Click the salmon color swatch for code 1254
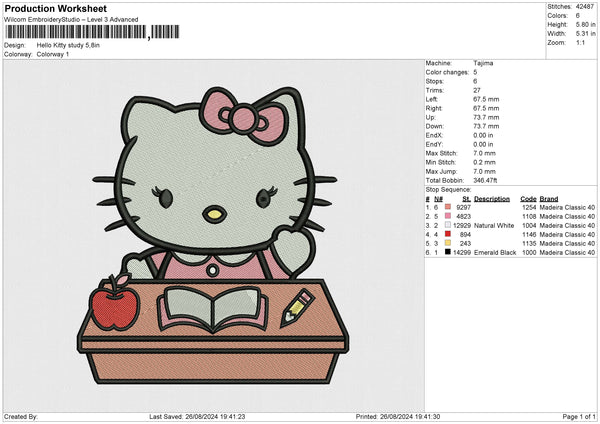600x424 pixels. pyautogui.click(x=448, y=207)
